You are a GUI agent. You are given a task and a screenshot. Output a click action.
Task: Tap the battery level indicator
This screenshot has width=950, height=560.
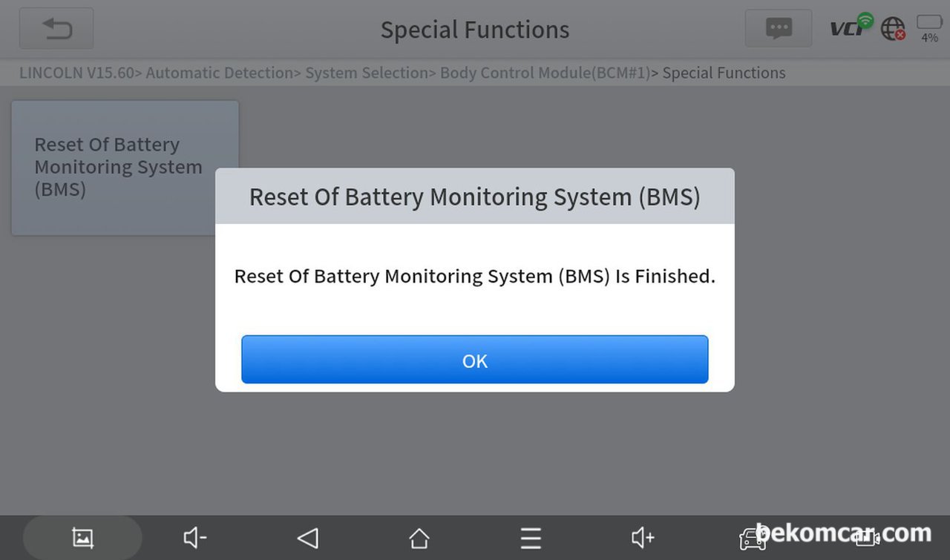(x=929, y=28)
